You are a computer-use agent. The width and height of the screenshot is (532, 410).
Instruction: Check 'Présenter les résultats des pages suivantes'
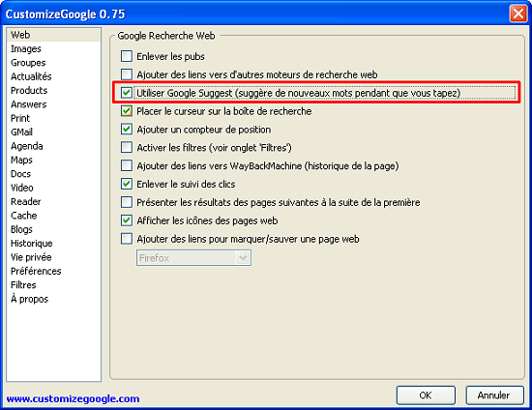pyautogui.click(x=127, y=202)
